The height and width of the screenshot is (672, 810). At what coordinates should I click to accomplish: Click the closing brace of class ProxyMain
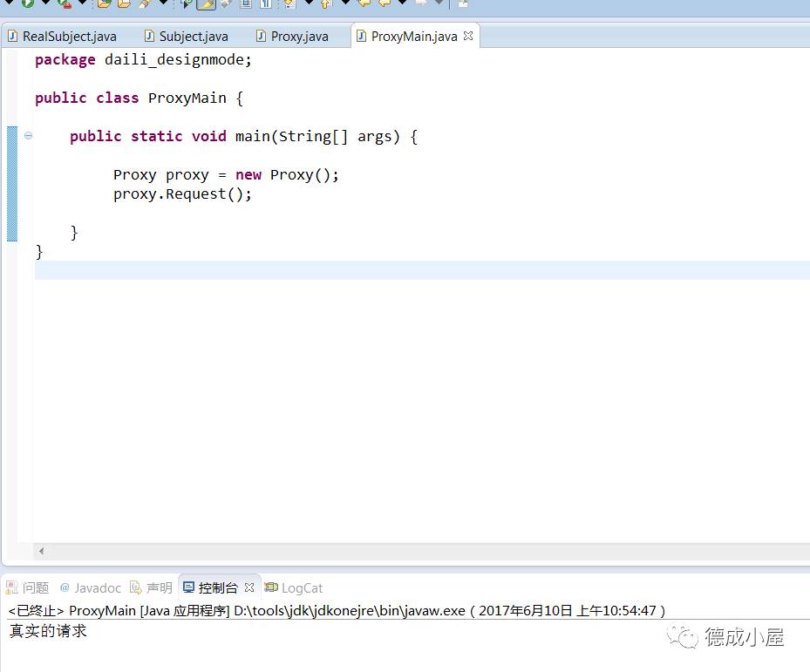point(39,252)
